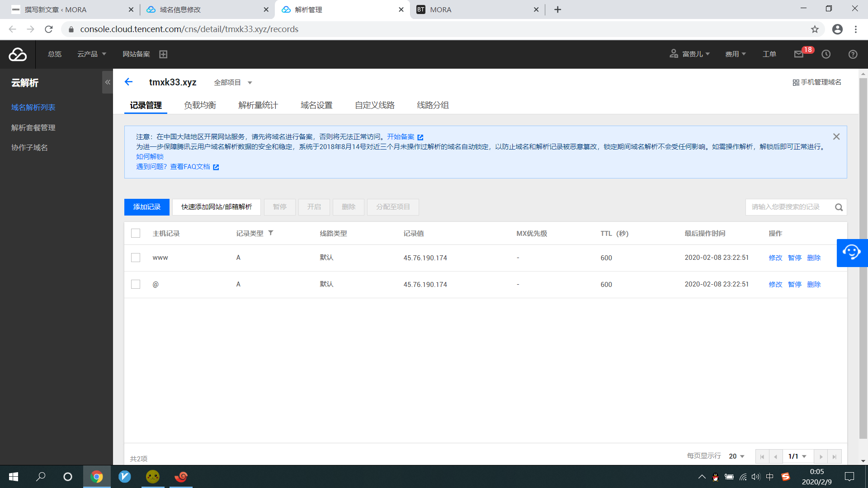Toggle the select-all checkbox in table header
868x488 pixels.
point(136,233)
